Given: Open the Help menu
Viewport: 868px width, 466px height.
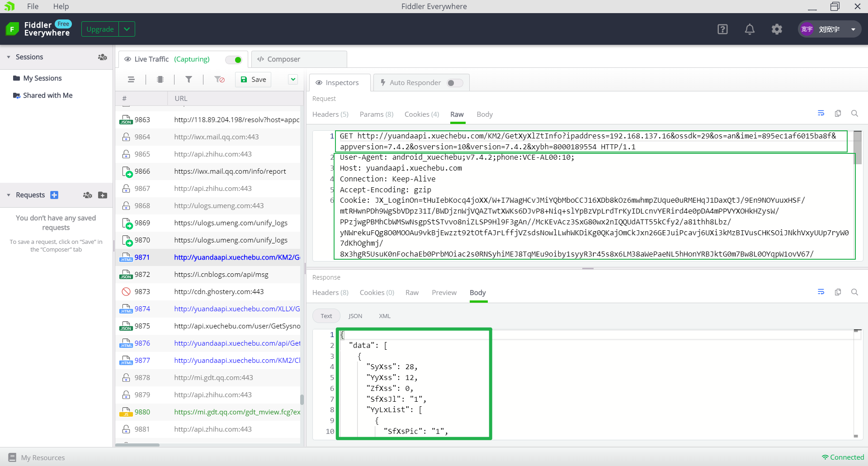Looking at the screenshot, I should [61, 6].
